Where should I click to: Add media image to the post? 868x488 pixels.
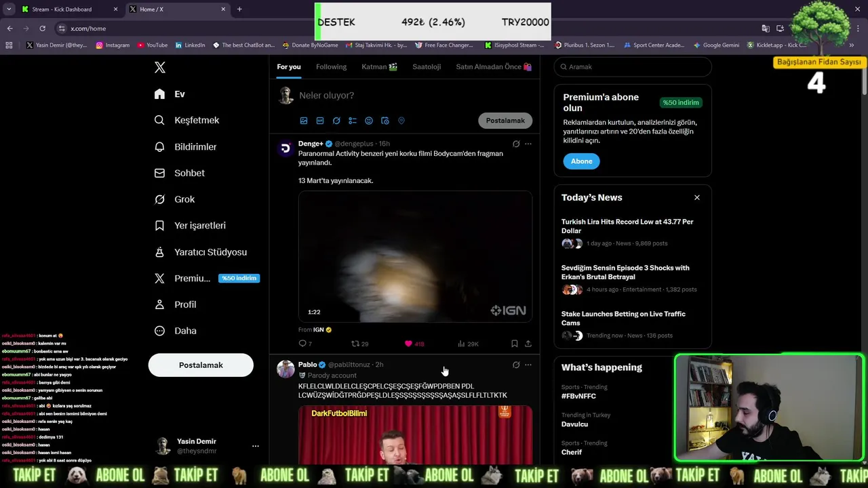[x=304, y=121]
